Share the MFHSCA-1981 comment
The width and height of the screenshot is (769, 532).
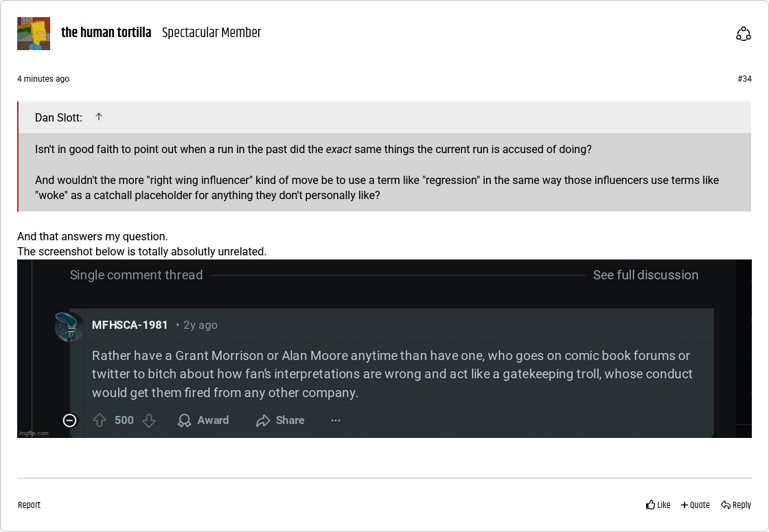point(280,420)
